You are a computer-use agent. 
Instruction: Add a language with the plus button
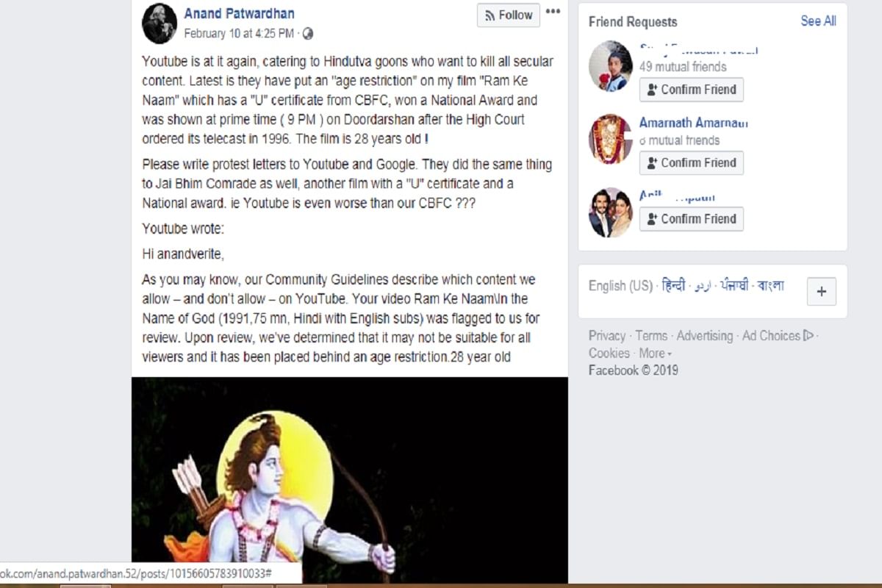click(x=822, y=292)
